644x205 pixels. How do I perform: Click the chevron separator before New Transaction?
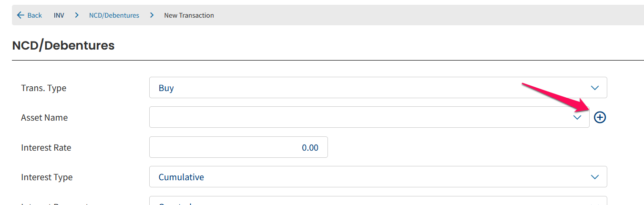coord(152,15)
